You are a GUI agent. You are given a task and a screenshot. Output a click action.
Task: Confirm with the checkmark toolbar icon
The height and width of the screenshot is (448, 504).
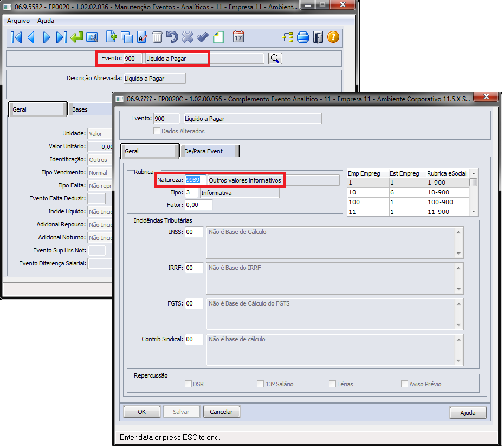(x=203, y=37)
